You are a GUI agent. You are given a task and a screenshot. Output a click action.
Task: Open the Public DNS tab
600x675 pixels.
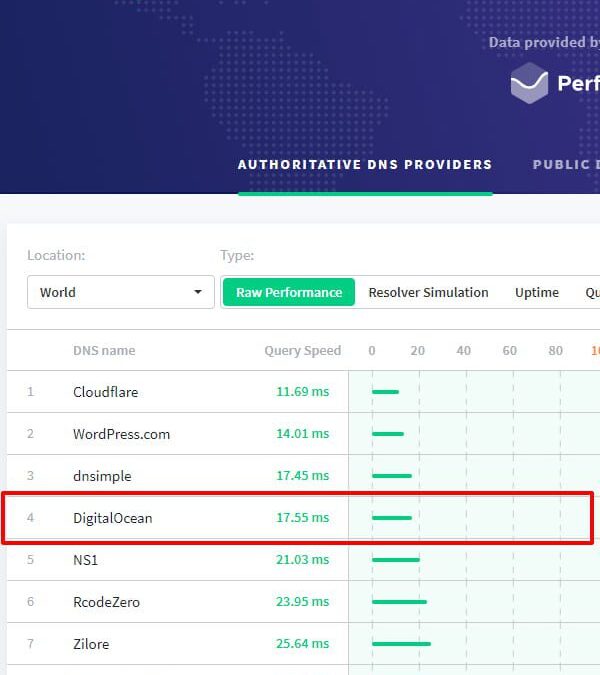(566, 164)
